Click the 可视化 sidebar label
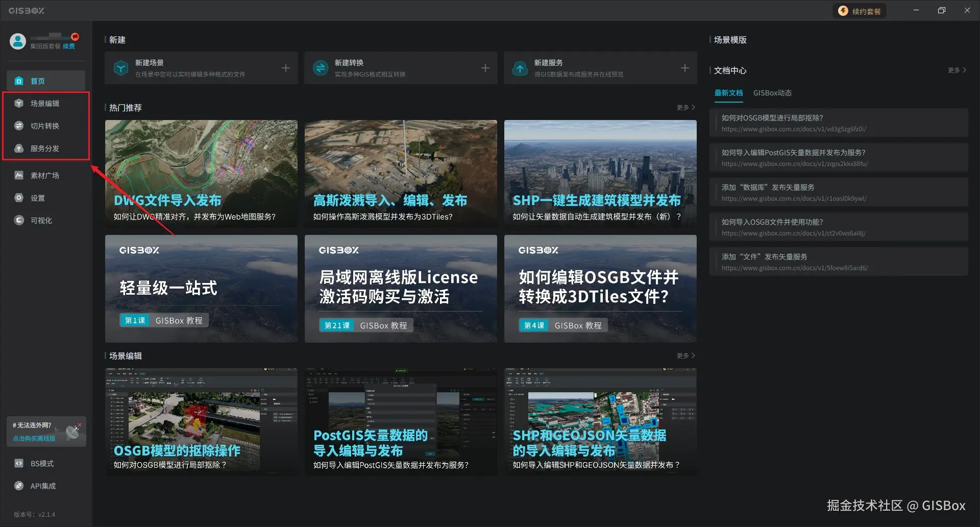The image size is (980, 527). click(41, 220)
